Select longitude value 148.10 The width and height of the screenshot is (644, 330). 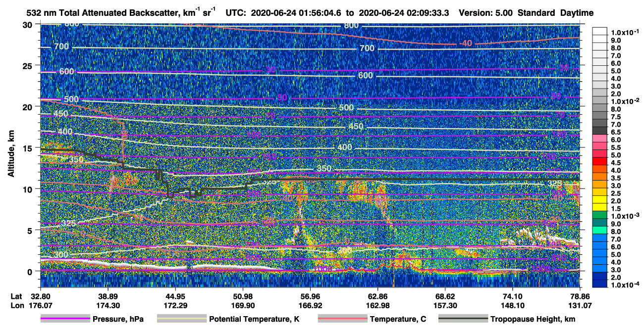512,305
